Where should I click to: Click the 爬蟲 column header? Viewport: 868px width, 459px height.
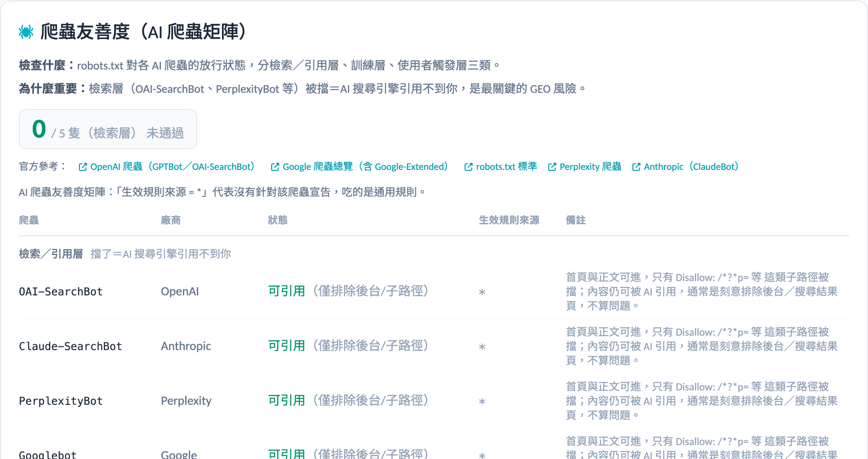pyautogui.click(x=29, y=220)
